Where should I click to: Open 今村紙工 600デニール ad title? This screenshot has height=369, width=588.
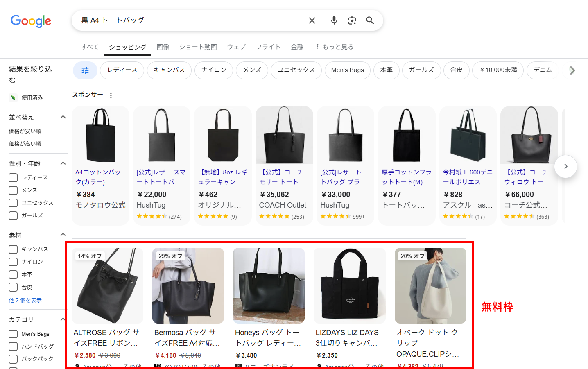click(468, 177)
